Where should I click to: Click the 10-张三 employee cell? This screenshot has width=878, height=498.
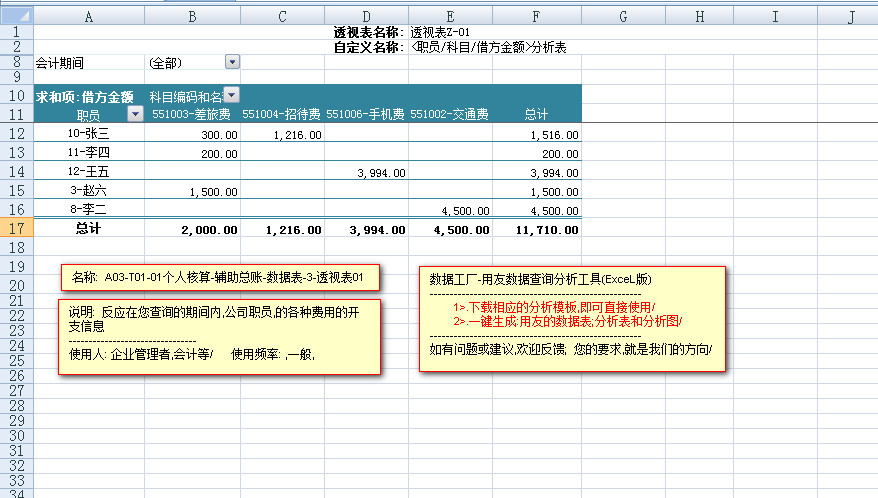coord(89,134)
